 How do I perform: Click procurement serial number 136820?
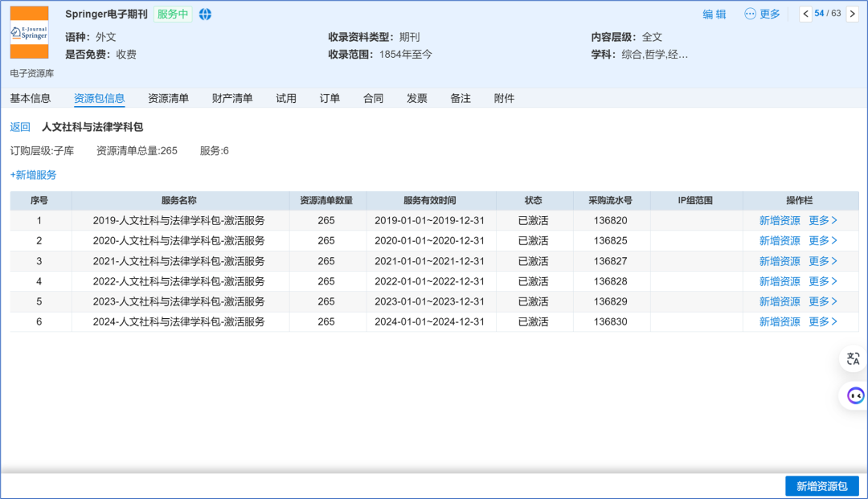click(x=611, y=221)
